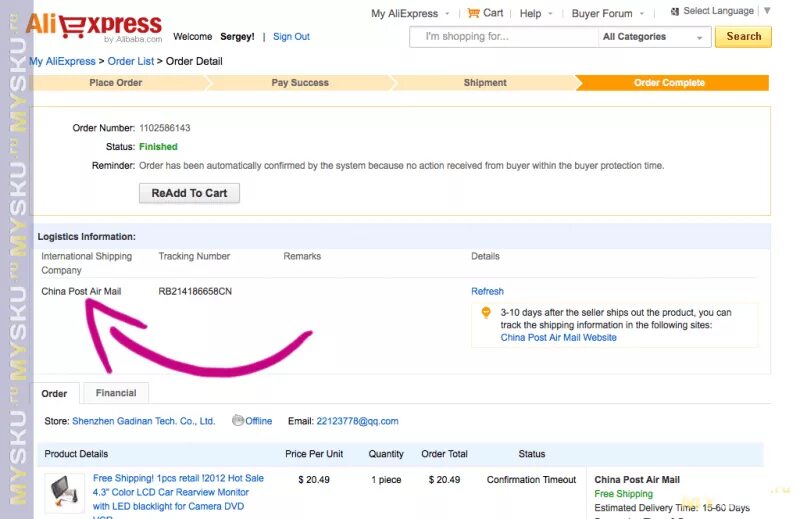The width and height of the screenshot is (800, 519).
Task: Click the ReAdd To Cart button
Action: [189, 193]
